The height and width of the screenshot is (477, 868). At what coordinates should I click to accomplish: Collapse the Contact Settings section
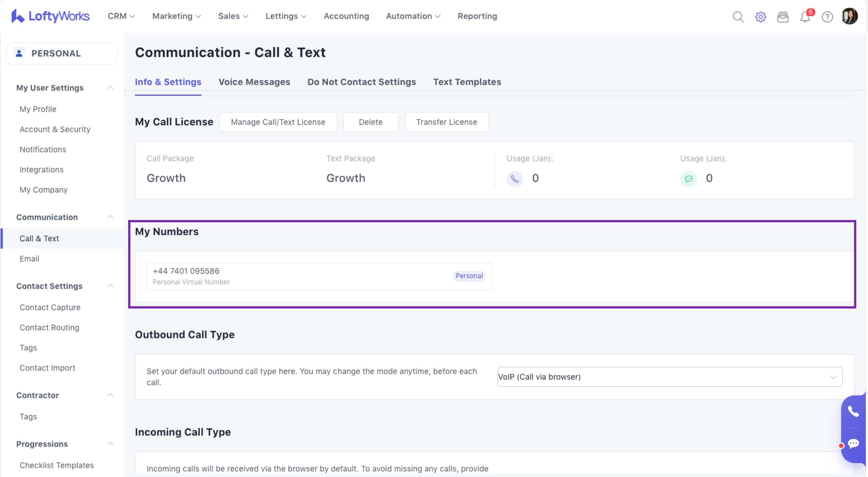point(110,286)
